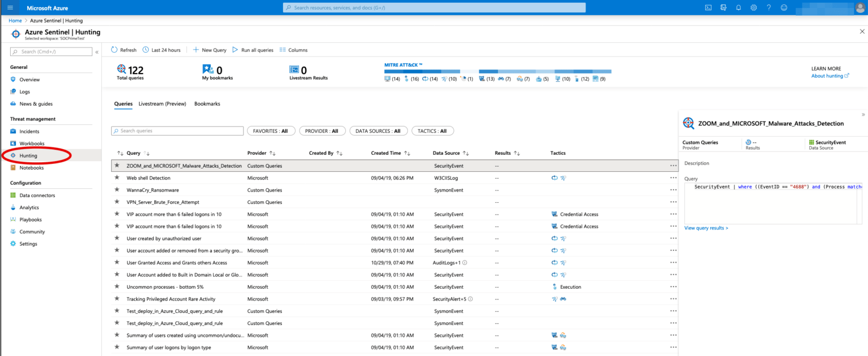Toggle the star on VPN_Server_Brute_Force_Attempt
The image size is (868, 356).
pyautogui.click(x=117, y=202)
